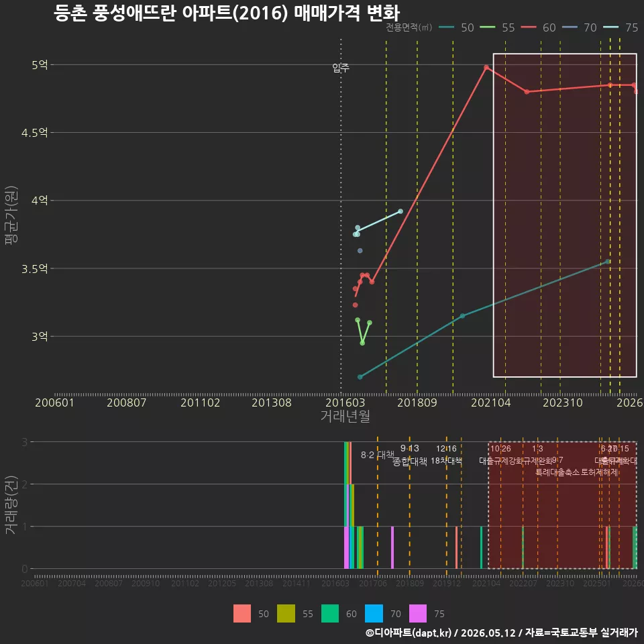Click the '3.5억' y-axis label

click(35, 268)
